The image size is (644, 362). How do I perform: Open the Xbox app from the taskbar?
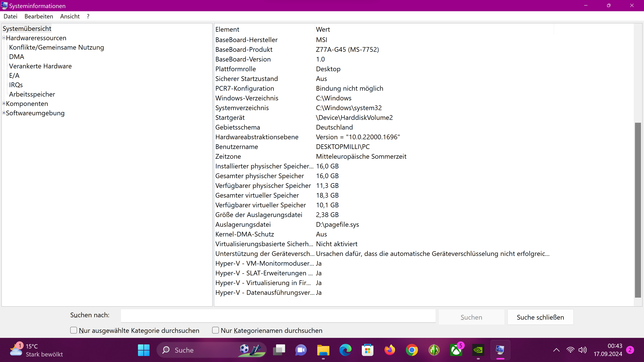(455, 350)
